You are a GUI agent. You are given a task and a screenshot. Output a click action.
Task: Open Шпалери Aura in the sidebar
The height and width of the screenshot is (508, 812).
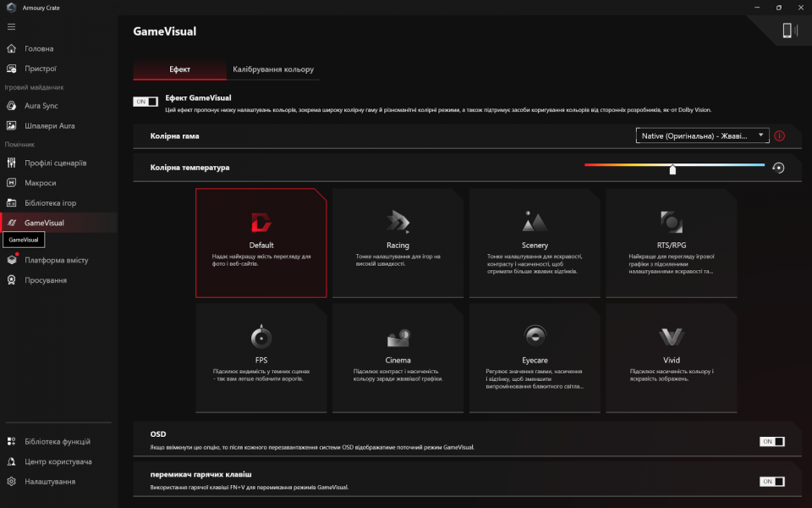coord(58,126)
